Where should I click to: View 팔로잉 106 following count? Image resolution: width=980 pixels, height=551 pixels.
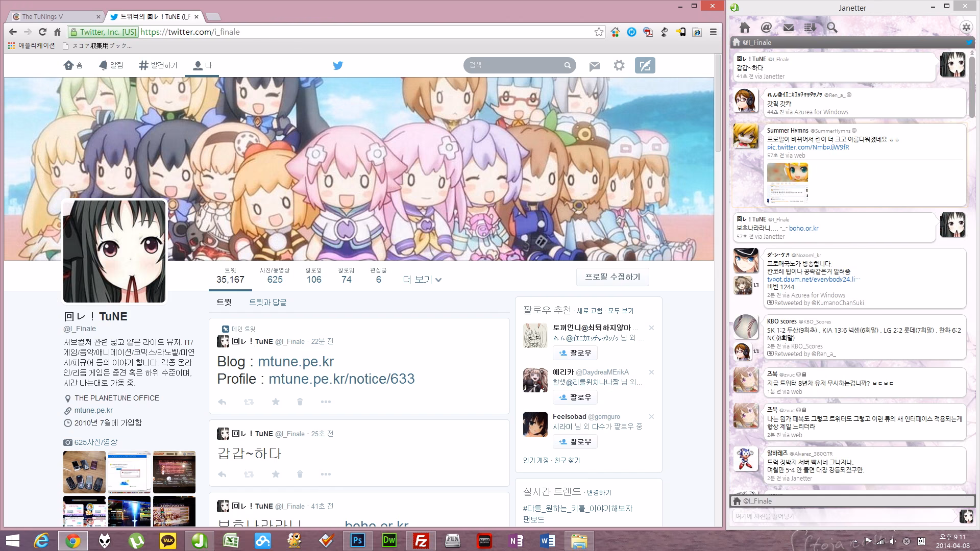pos(314,275)
